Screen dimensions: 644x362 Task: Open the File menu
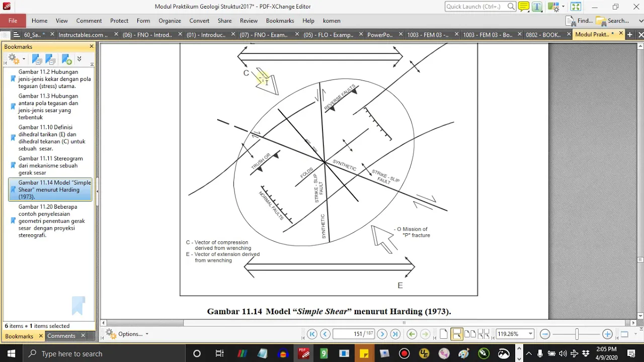pyautogui.click(x=13, y=21)
